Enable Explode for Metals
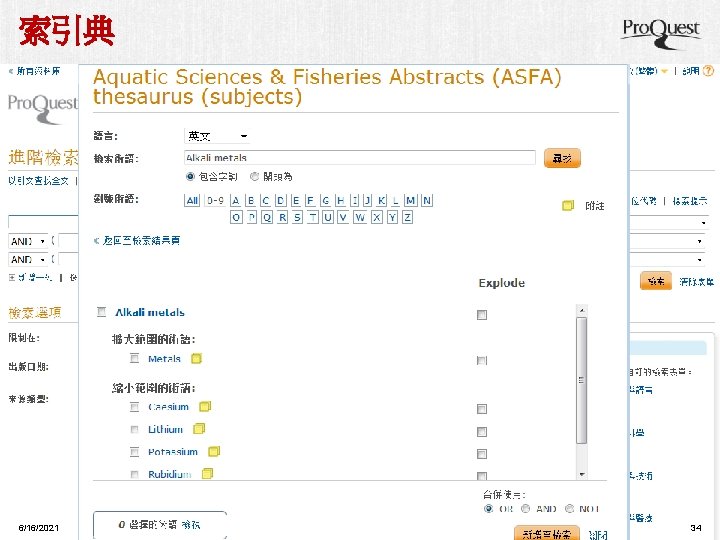 coord(482,360)
